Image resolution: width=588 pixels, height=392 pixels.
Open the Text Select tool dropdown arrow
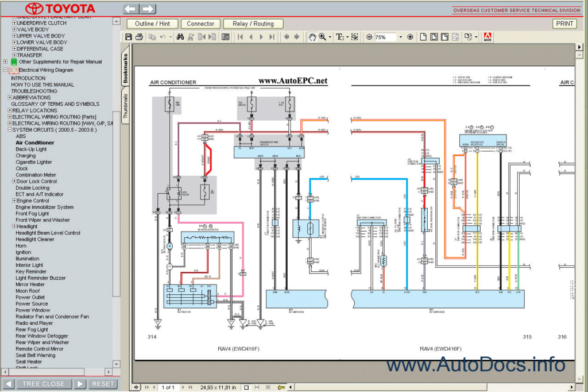tap(347, 37)
